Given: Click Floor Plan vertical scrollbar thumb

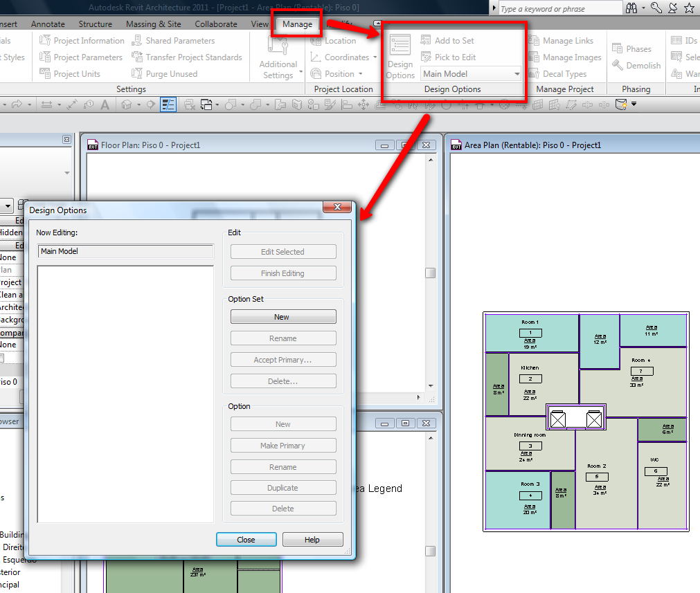Looking at the screenshot, I should [x=431, y=273].
